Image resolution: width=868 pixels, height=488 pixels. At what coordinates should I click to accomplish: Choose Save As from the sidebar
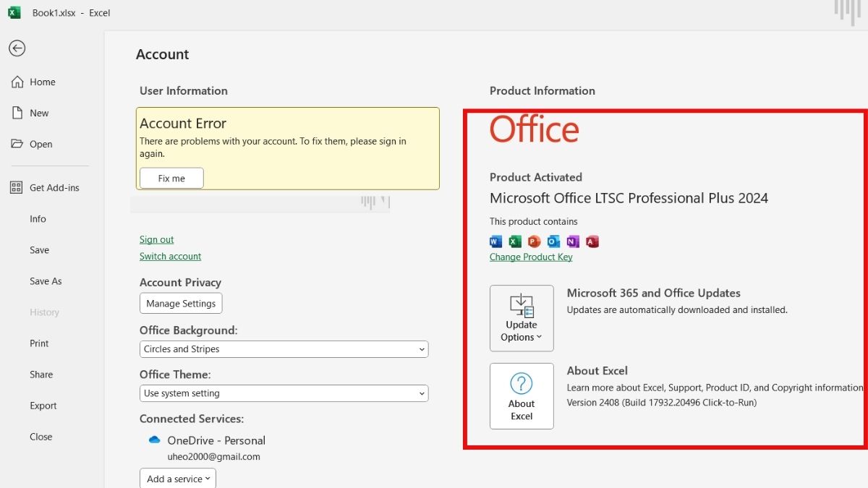tap(46, 281)
